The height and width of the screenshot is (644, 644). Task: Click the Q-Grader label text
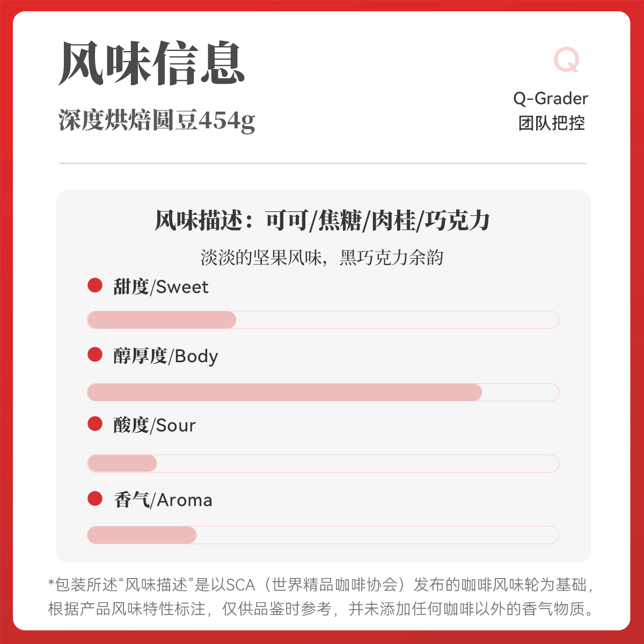pos(551,99)
